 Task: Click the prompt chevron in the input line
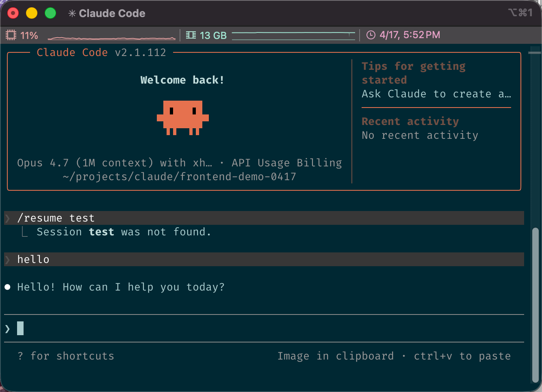[x=7, y=329]
